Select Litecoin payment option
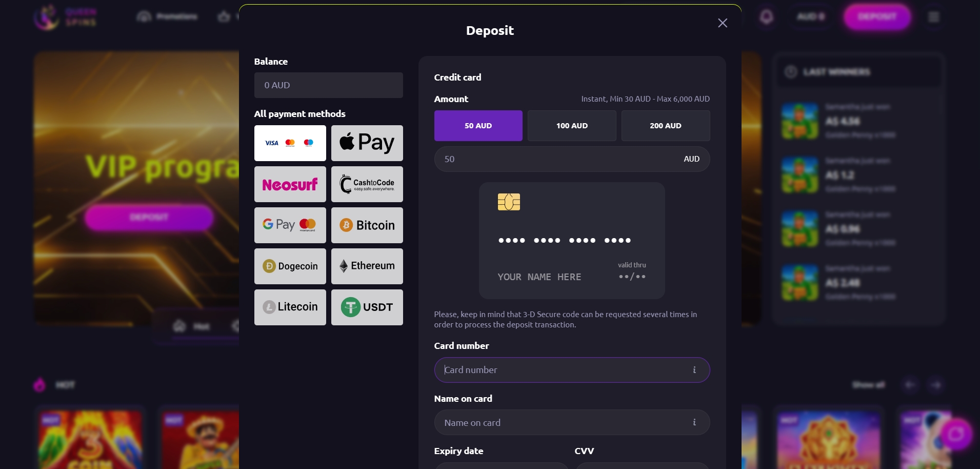This screenshot has width=980, height=469. (x=290, y=307)
